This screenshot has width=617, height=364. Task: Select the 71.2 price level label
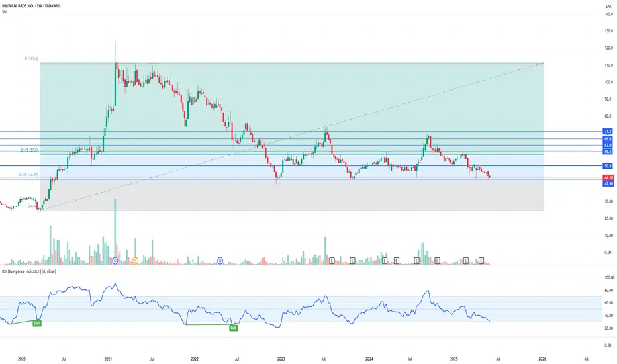pyautogui.click(x=608, y=132)
